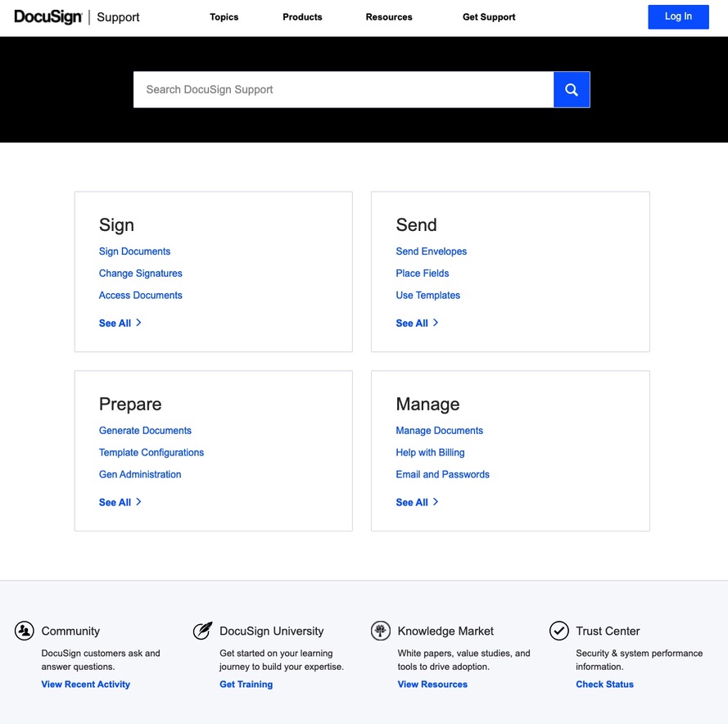Click the Community people icon
The width and height of the screenshot is (728, 724).
24,631
